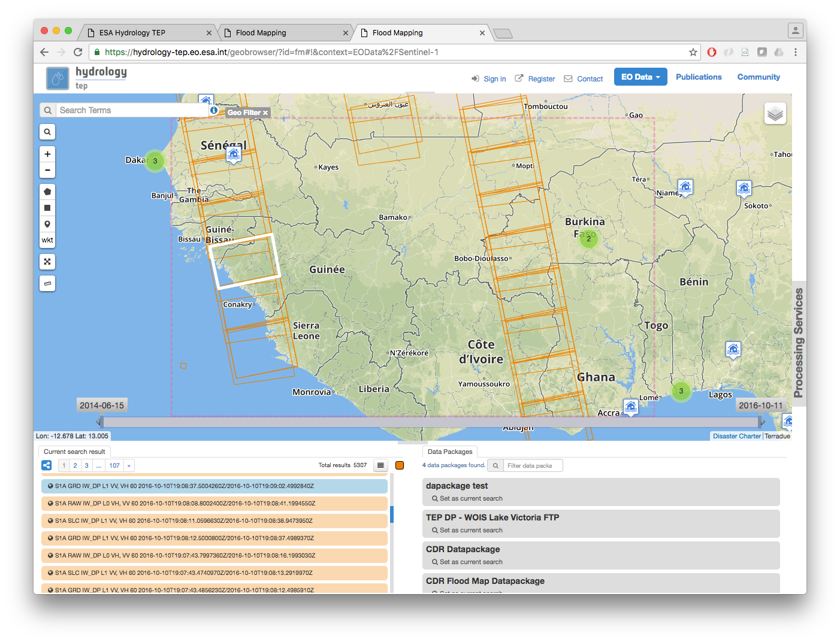Select the S1A SLC result ending 19:08:38.9473950Z
This screenshot has width=840, height=642.
[214, 521]
